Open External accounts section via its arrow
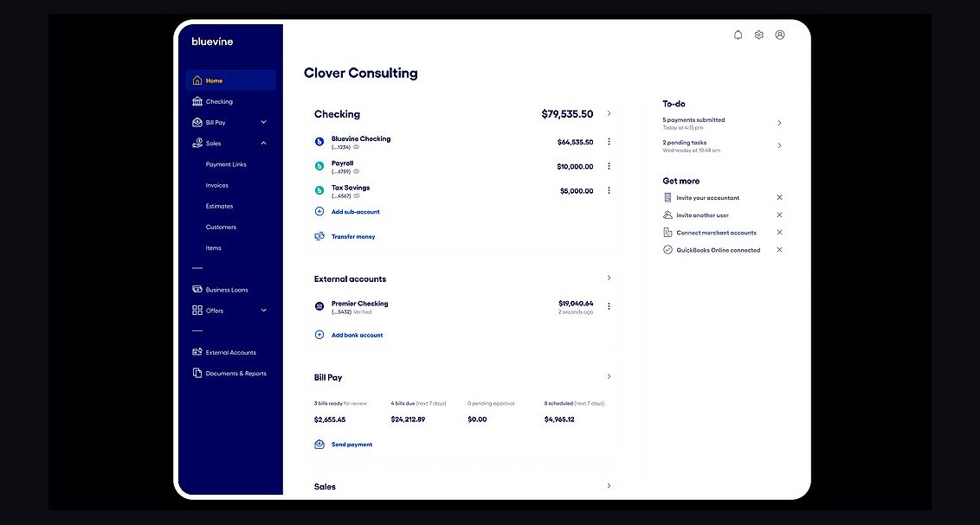 609,278
